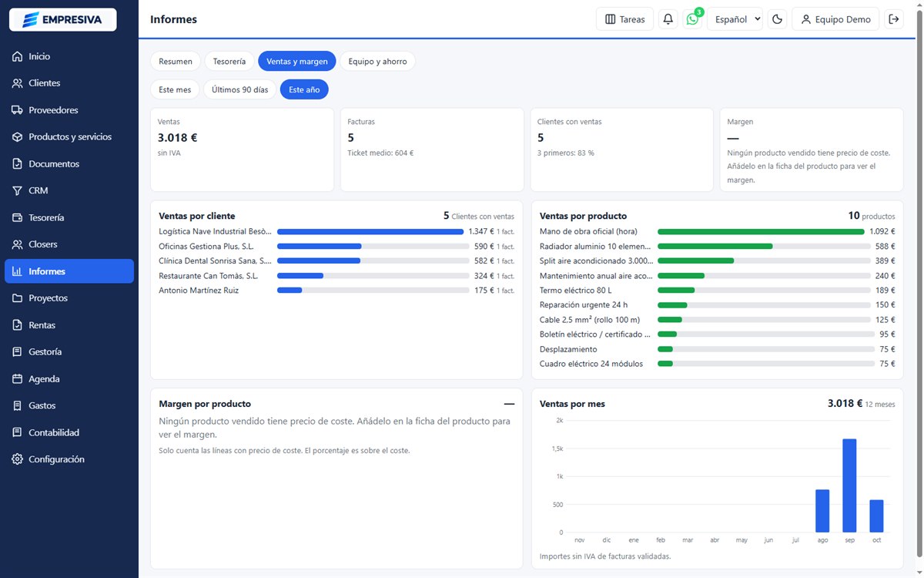Click the logout arrow icon

[894, 19]
